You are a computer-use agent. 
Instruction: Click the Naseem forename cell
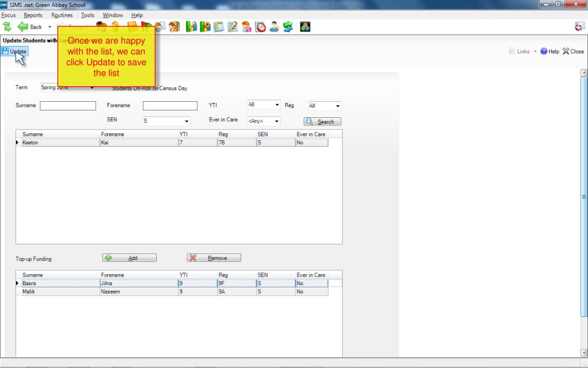[x=139, y=292]
